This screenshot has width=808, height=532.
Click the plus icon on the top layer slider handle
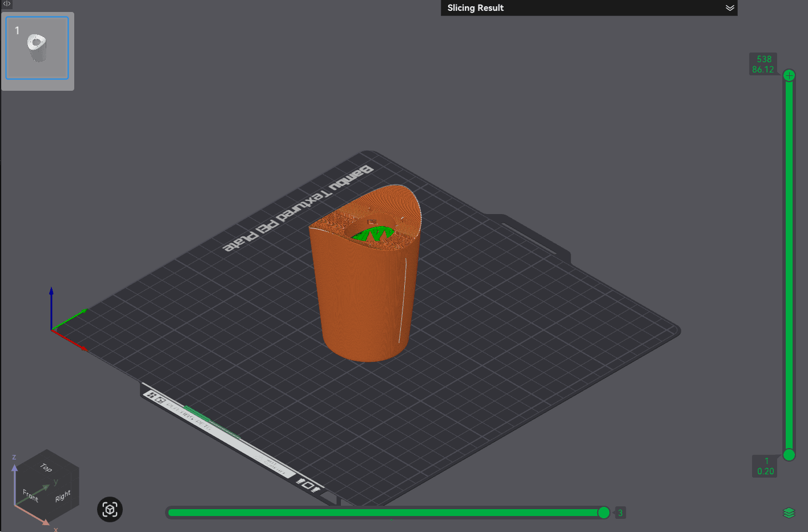(789, 75)
